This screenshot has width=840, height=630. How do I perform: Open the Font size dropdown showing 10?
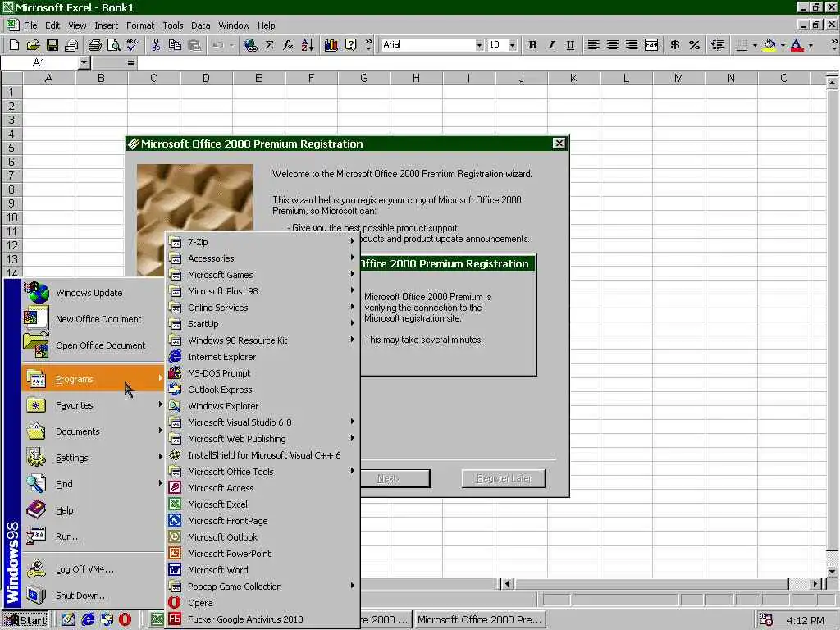[x=512, y=45]
